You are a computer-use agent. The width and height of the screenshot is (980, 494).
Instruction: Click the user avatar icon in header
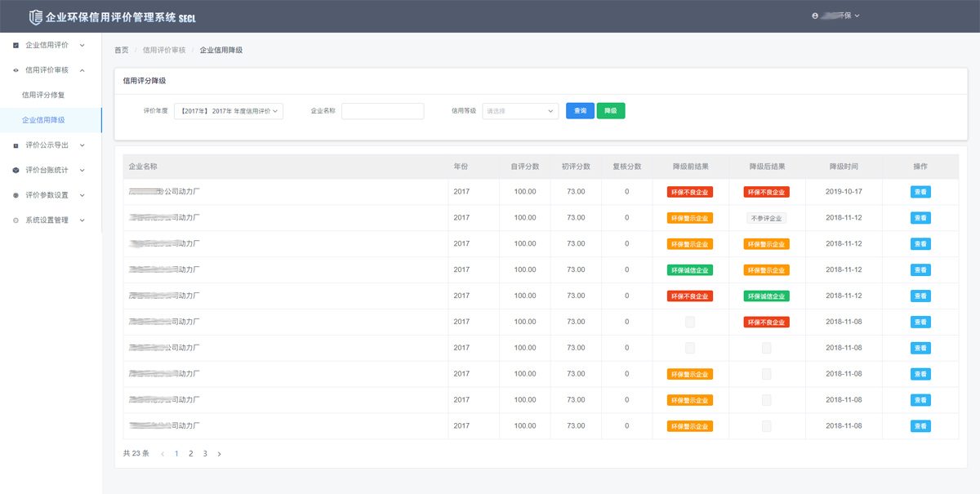pos(815,16)
